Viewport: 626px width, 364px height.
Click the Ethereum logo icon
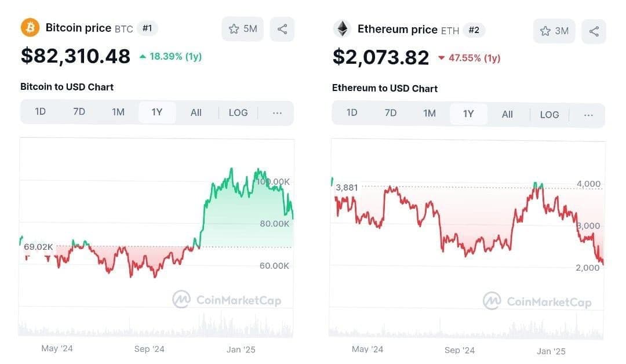click(x=342, y=29)
